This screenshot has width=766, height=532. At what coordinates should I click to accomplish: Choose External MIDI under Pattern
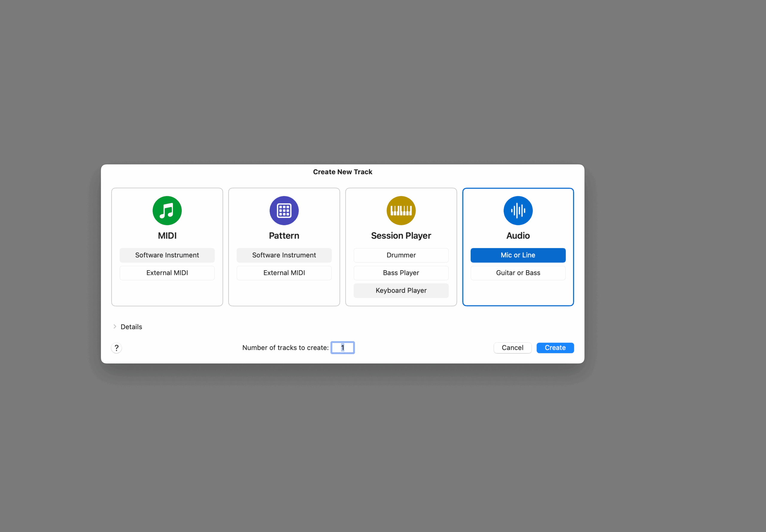click(284, 273)
